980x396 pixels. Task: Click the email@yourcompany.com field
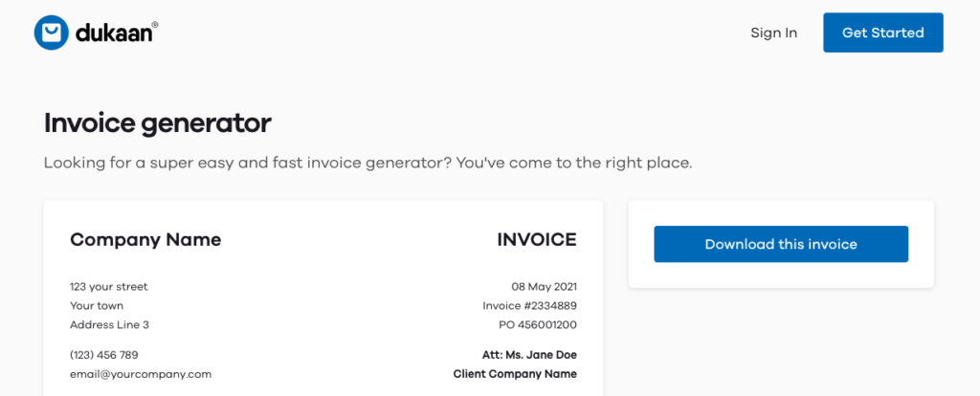point(141,374)
